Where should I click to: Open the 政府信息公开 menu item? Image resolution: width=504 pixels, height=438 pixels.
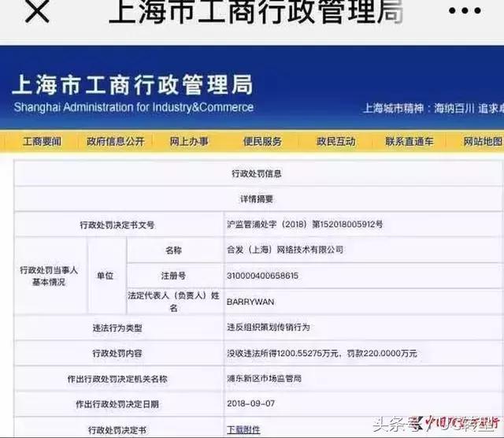point(116,142)
